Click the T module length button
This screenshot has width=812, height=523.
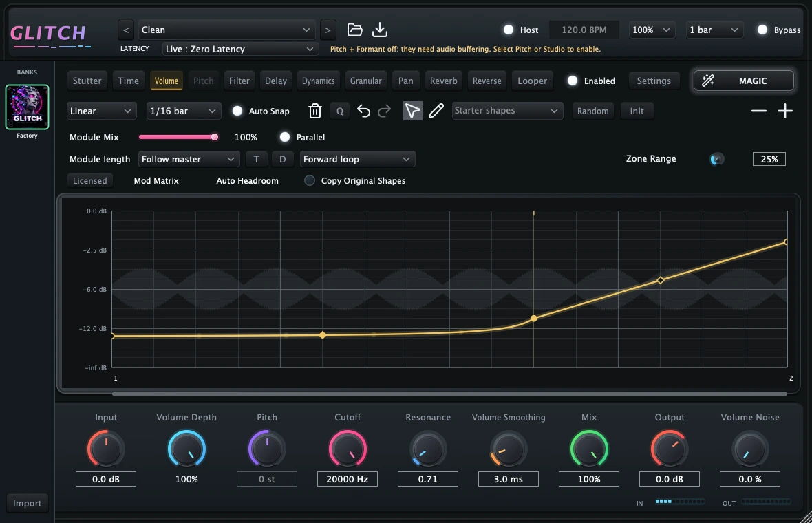[x=257, y=159]
